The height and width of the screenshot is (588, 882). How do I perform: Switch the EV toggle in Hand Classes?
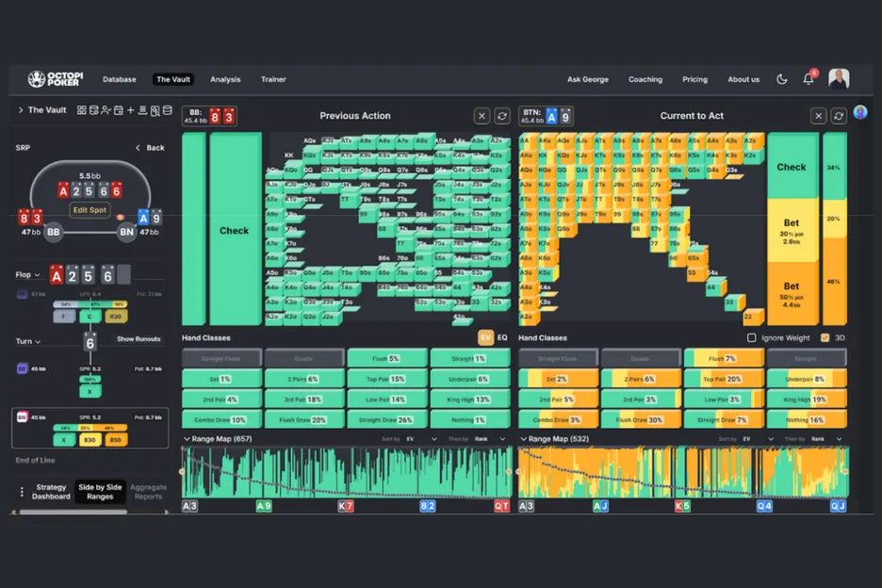[486, 338]
